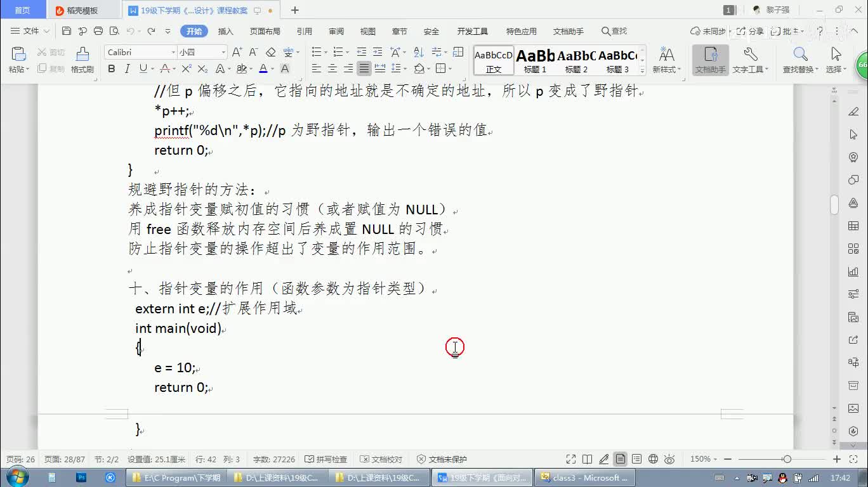Click the Format Painter (格式刷) icon
The width and height of the screenshot is (868, 487).
pyautogui.click(x=82, y=60)
